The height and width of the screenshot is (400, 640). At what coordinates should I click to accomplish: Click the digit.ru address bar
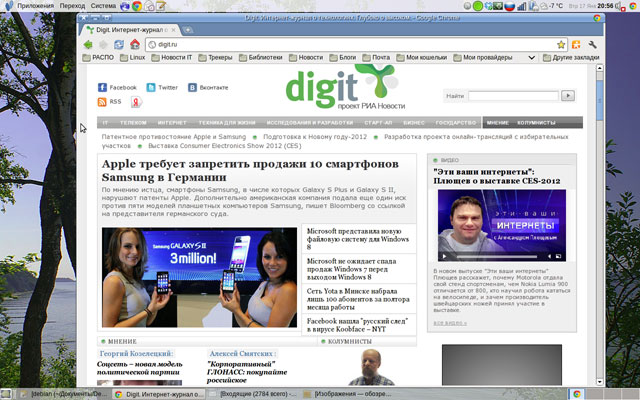pos(351,44)
